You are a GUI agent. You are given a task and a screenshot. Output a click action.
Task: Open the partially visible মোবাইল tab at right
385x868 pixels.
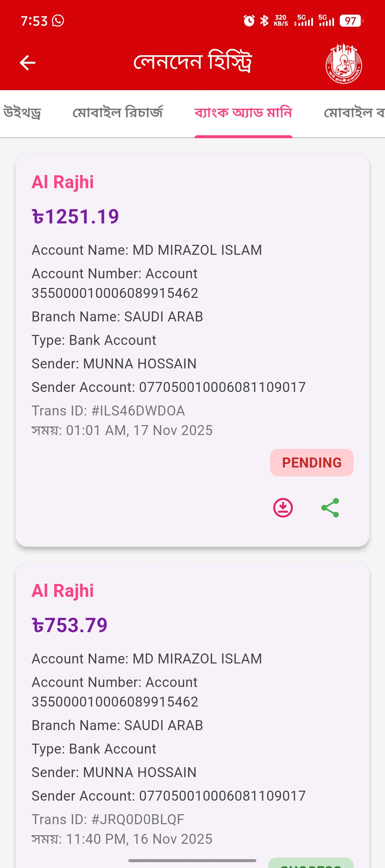pyautogui.click(x=354, y=113)
